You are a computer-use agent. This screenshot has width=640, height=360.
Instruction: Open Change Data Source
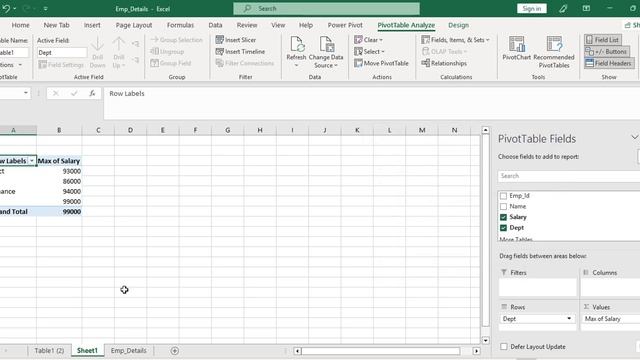pyautogui.click(x=326, y=52)
